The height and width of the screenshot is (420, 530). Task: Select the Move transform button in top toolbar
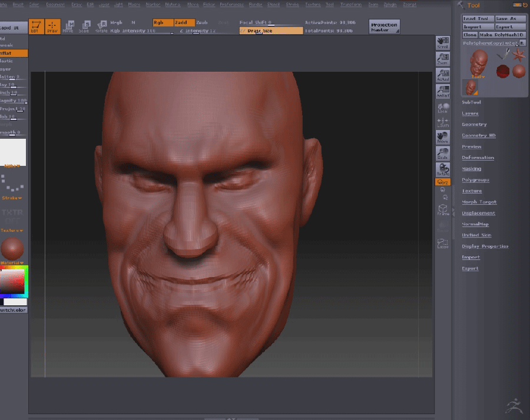coord(68,26)
